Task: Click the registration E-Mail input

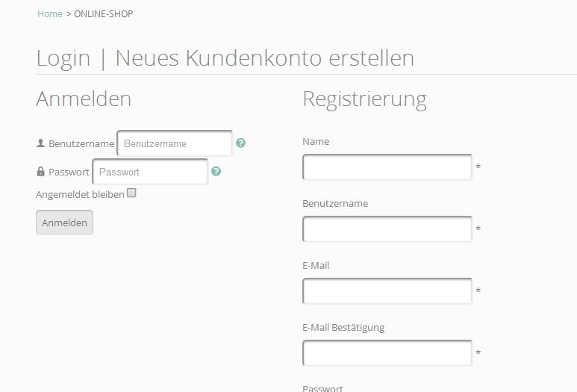Action: 387,291
